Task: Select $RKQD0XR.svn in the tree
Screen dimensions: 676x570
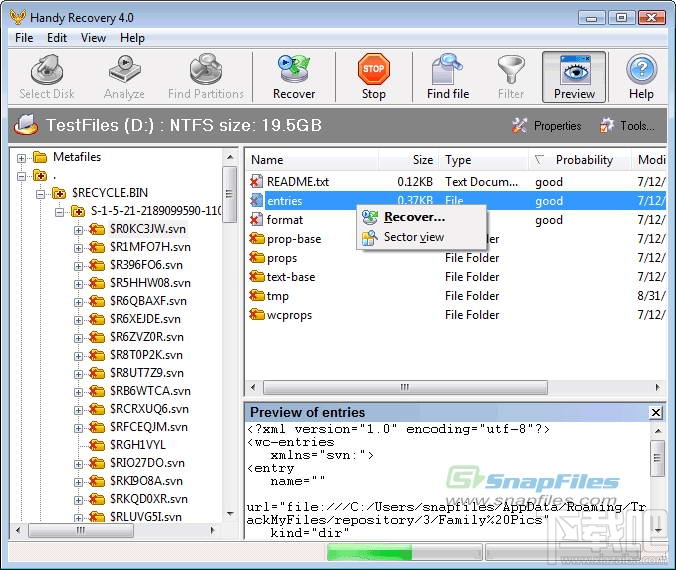Action: 149,499
